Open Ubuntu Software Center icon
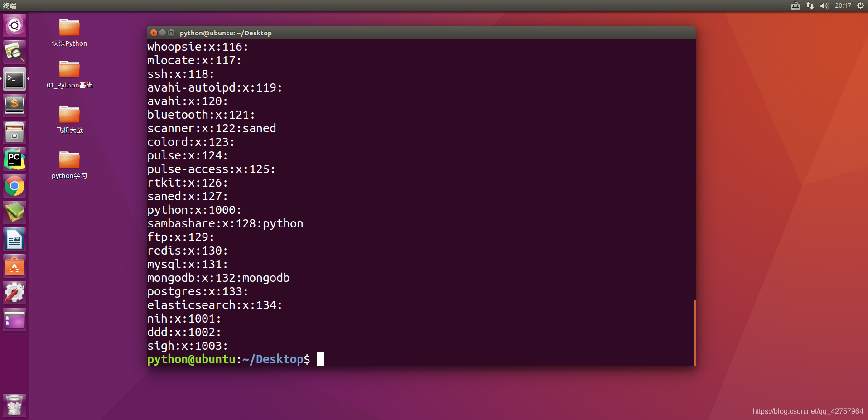Screen dimensions: 868x420 point(14,266)
